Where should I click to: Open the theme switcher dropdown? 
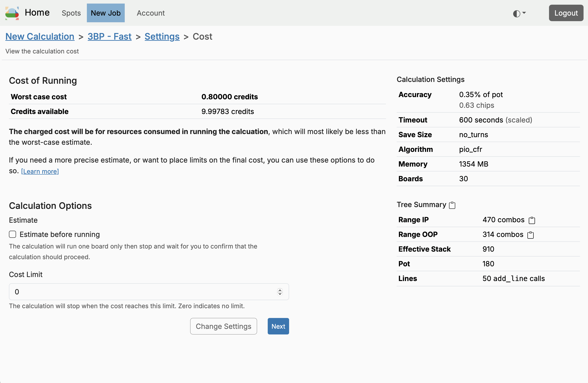(x=519, y=13)
